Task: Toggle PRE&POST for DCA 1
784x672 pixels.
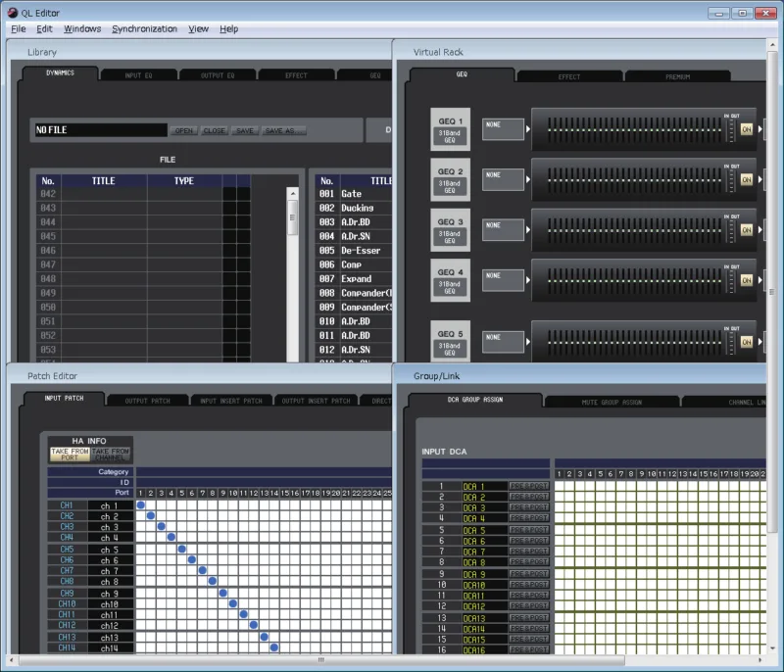Action: pyautogui.click(x=529, y=486)
